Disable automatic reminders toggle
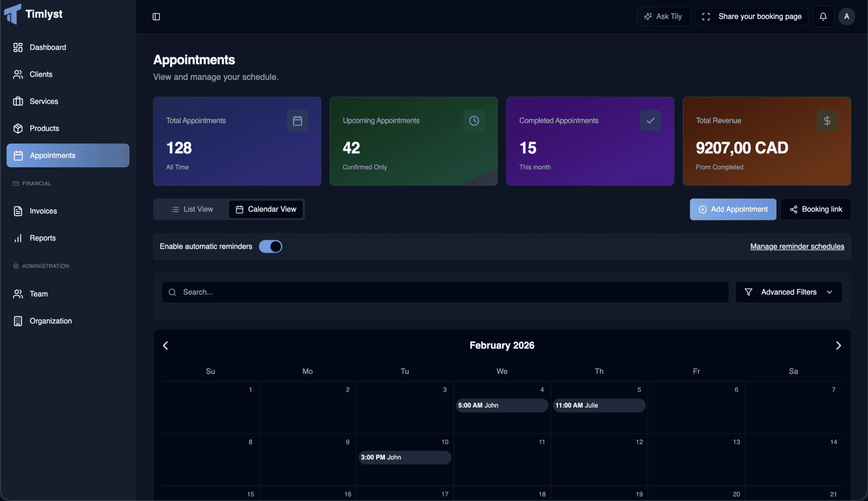The height and width of the screenshot is (501, 868). [x=270, y=247]
